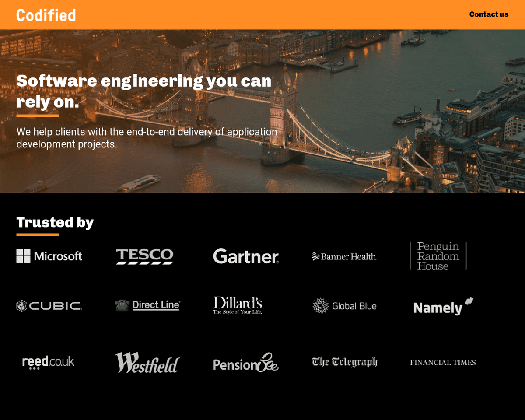Click the Namely logo
Screen dimensions: 525x420
tap(443, 307)
